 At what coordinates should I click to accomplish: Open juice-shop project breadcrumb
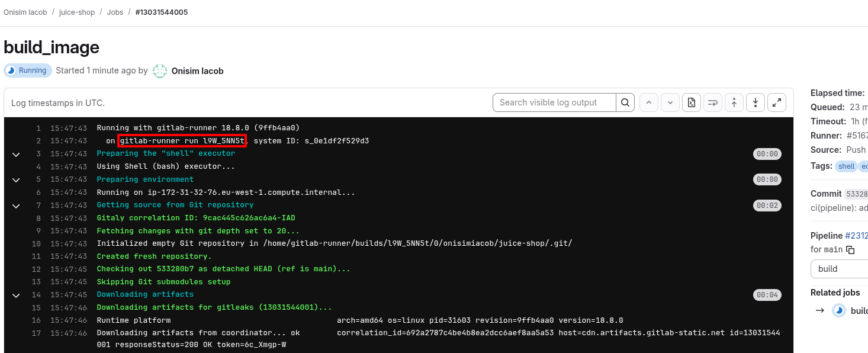[x=77, y=12]
